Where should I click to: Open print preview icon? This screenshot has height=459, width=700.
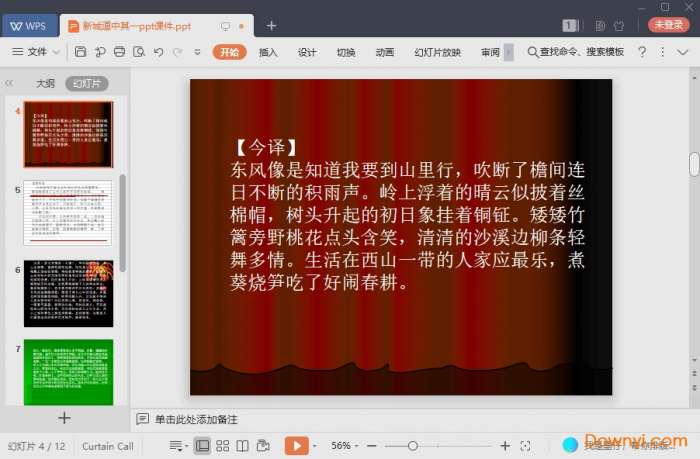tap(139, 52)
